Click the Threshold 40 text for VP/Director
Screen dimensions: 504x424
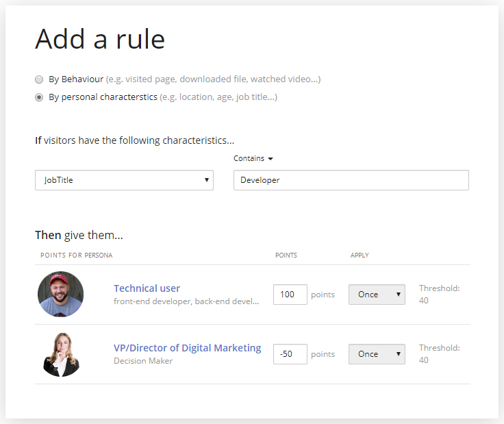438,354
